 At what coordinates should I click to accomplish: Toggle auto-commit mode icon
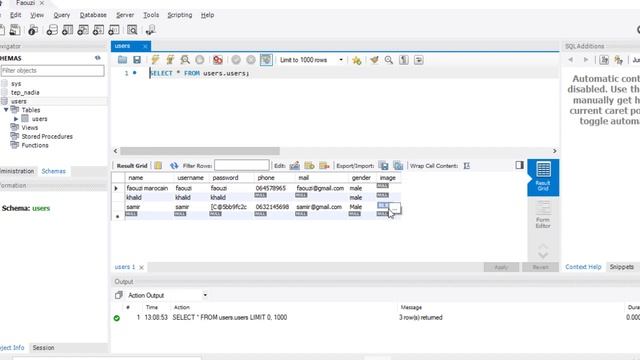coord(266,60)
